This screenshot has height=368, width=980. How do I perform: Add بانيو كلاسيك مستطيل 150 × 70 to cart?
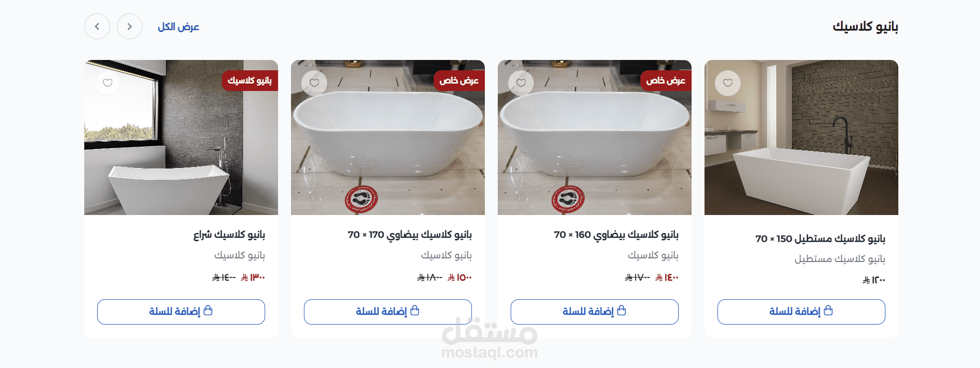[x=801, y=312]
